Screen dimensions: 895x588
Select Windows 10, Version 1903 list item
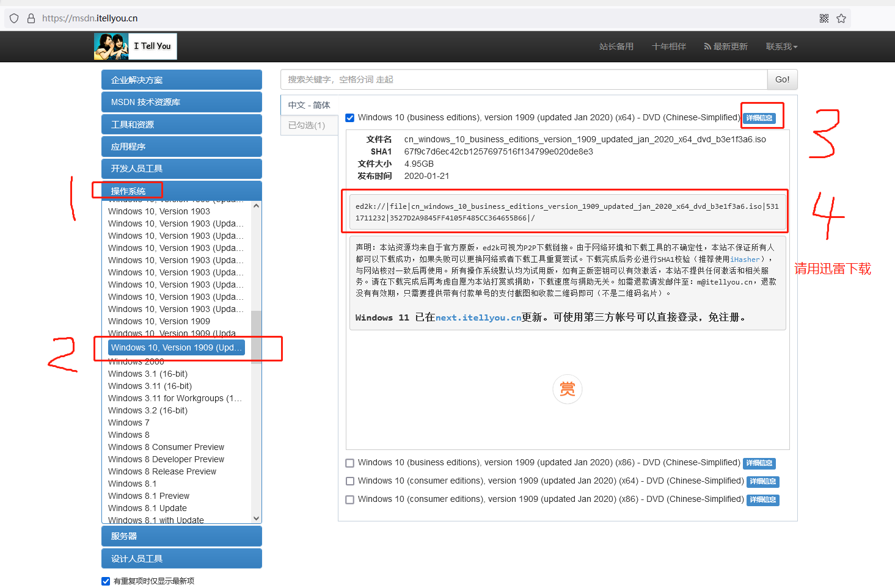tap(159, 211)
